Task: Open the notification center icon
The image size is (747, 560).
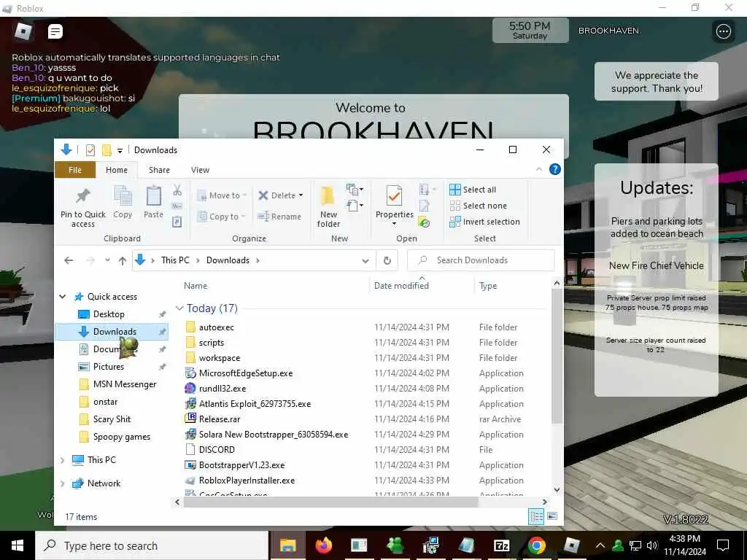Action: (x=723, y=545)
